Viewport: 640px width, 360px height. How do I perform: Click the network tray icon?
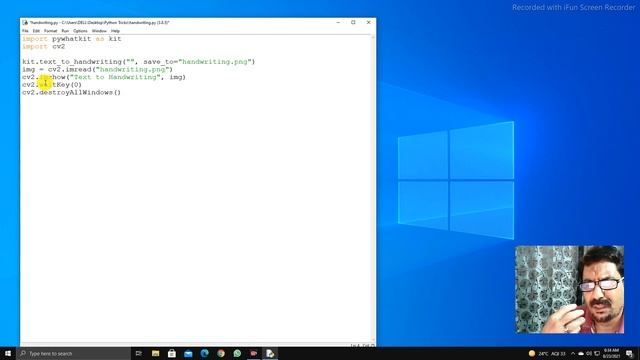pos(597,353)
